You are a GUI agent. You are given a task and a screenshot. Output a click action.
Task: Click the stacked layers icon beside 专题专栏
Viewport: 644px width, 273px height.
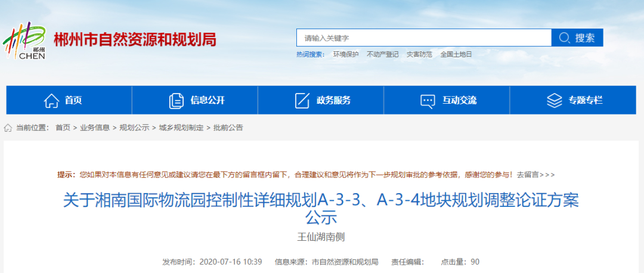pyautogui.click(x=554, y=101)
